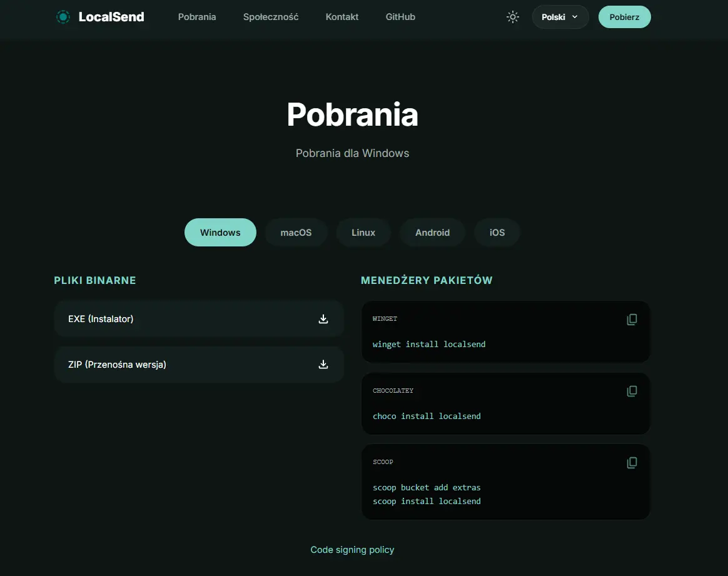This screenshot has width=728, height=576.
Task: Open Pobrania in the navigation bar
Action: point(197,17)
